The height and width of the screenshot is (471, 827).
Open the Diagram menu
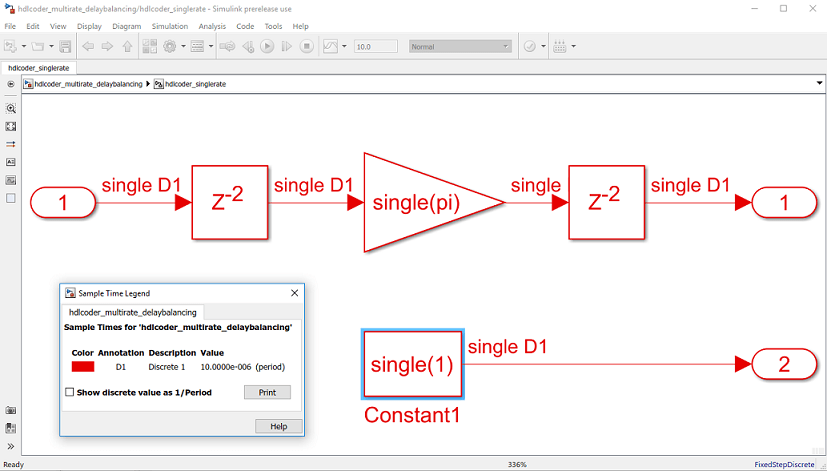tap(127, 26)
